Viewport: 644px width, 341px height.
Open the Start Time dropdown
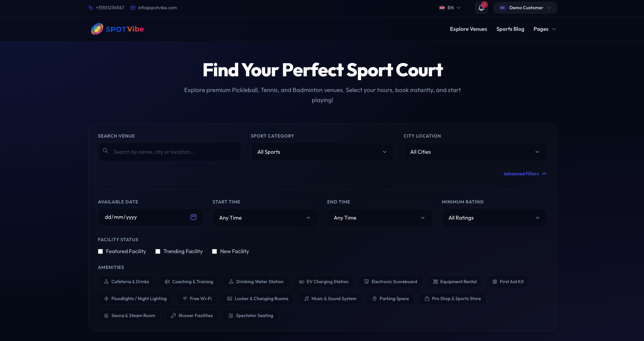[x=265, y=218]
